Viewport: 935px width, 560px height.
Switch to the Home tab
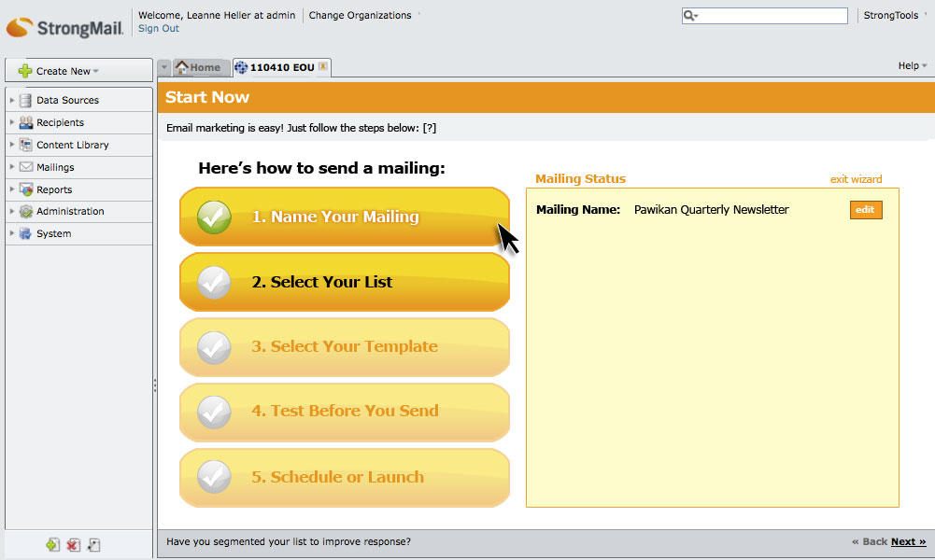(x=198, y=67)
